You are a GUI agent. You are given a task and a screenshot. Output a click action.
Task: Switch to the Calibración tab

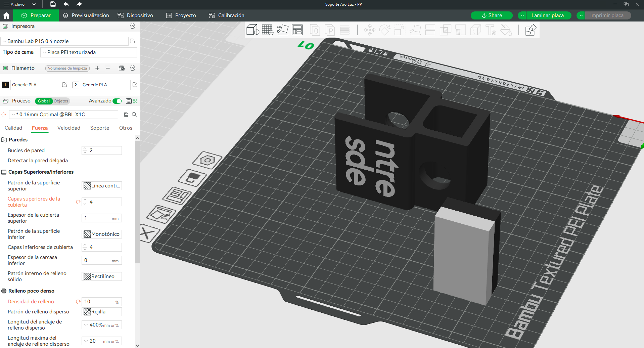(x=227, y=15)
